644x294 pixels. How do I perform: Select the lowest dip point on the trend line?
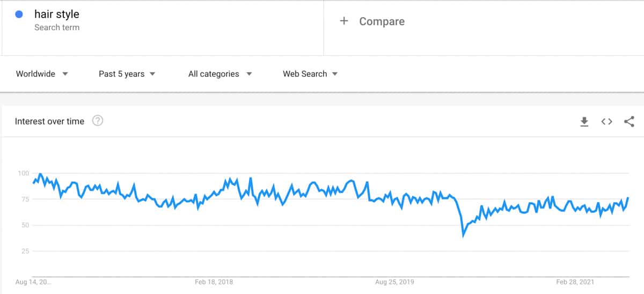coord(463,235)
